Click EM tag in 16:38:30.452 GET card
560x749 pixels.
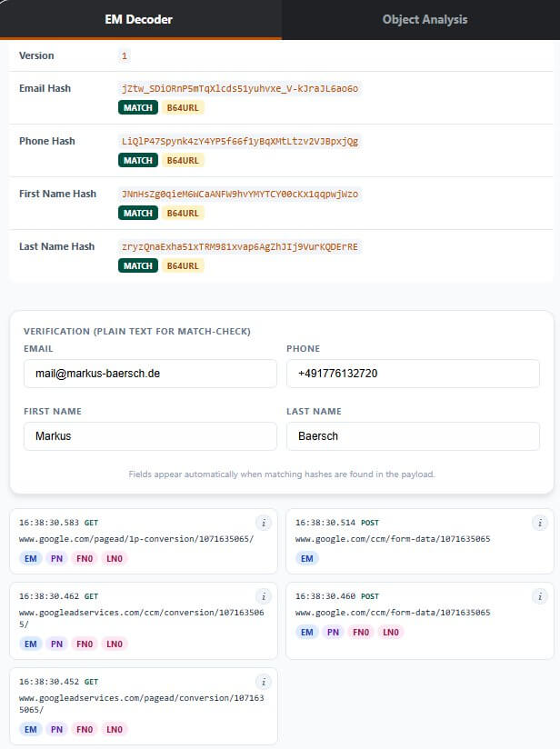click(x=31, y=730)
